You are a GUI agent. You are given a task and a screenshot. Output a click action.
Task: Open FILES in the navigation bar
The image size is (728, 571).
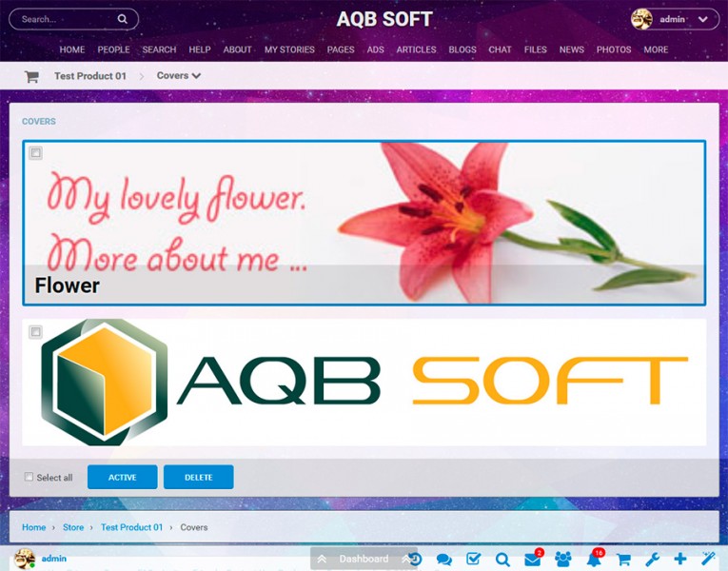click(536, 49)
